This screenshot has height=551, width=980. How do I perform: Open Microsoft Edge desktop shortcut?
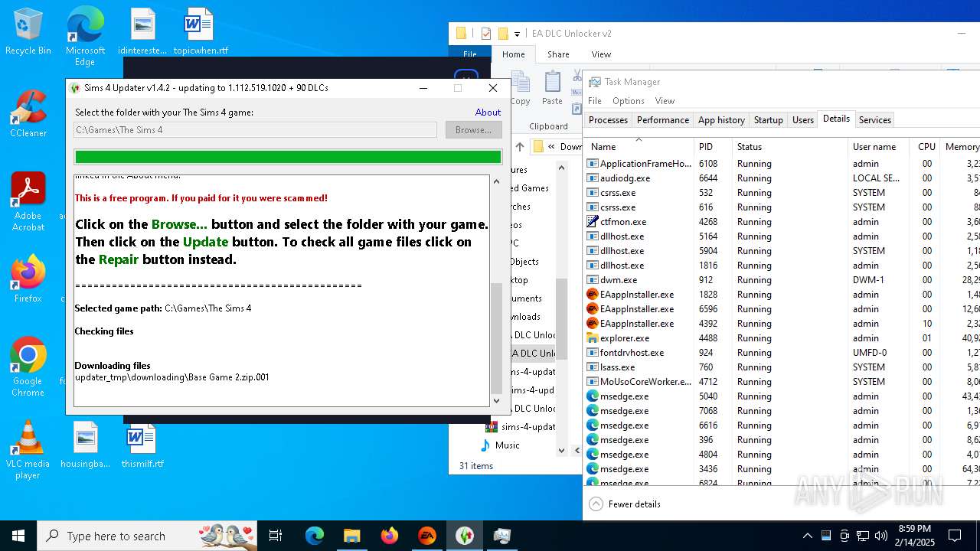[85, 37]
